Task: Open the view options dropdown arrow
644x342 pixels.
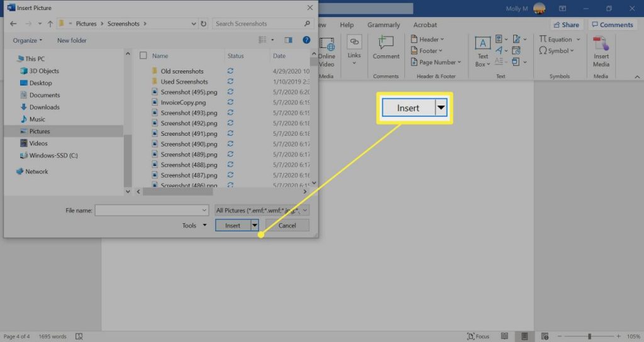Action: (272, 40)
